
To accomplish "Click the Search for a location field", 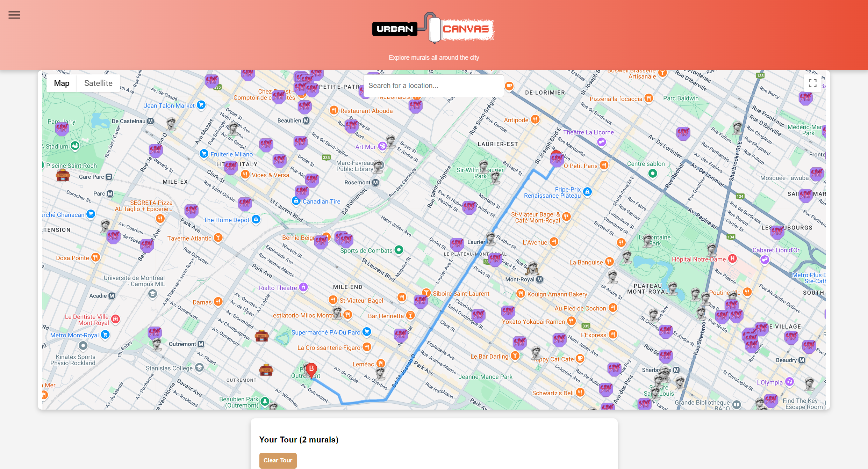I will [x=433, y=86].
